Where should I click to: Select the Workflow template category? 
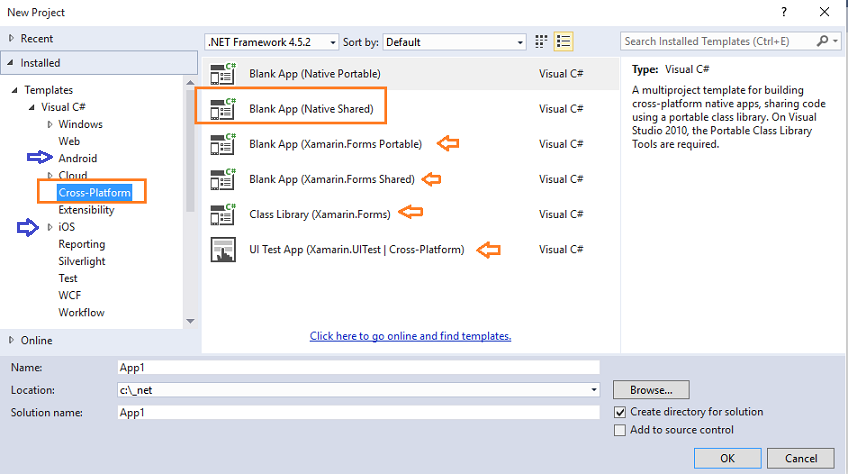click(82, 313)
